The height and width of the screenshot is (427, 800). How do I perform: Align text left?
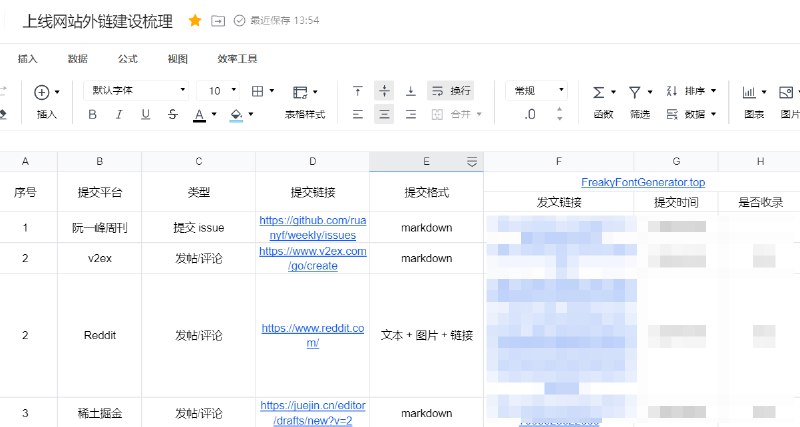(358, 114)
